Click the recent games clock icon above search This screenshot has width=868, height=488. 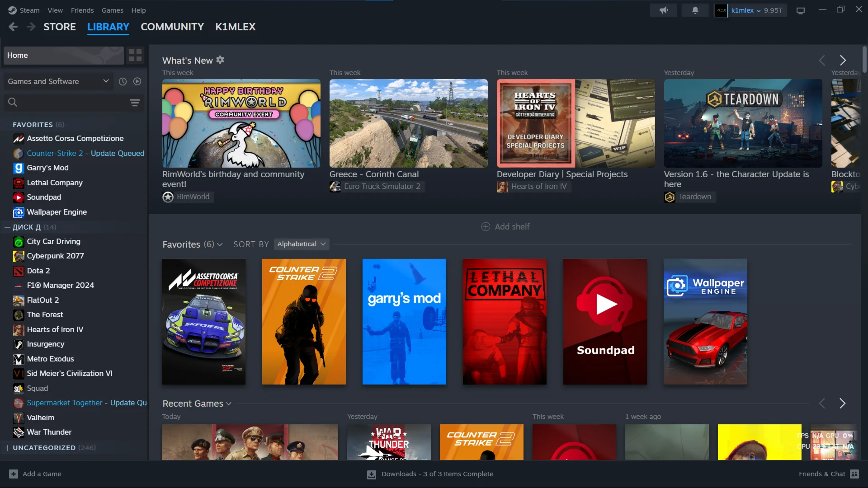[123, 81]
